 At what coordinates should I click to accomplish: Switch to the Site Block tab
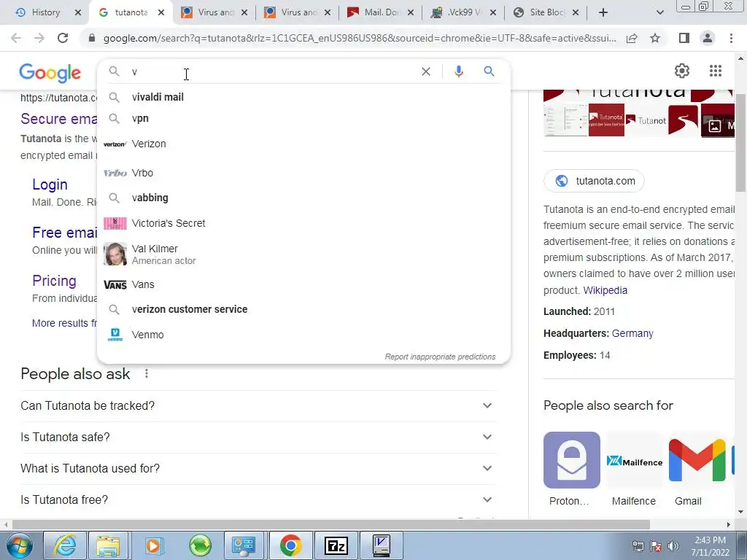[547, 12]
